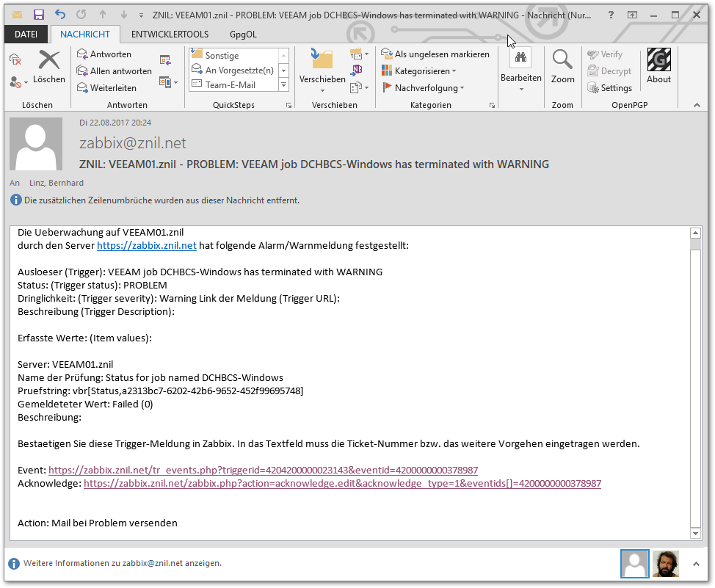Open the DATEI tab

pos(26,34)
